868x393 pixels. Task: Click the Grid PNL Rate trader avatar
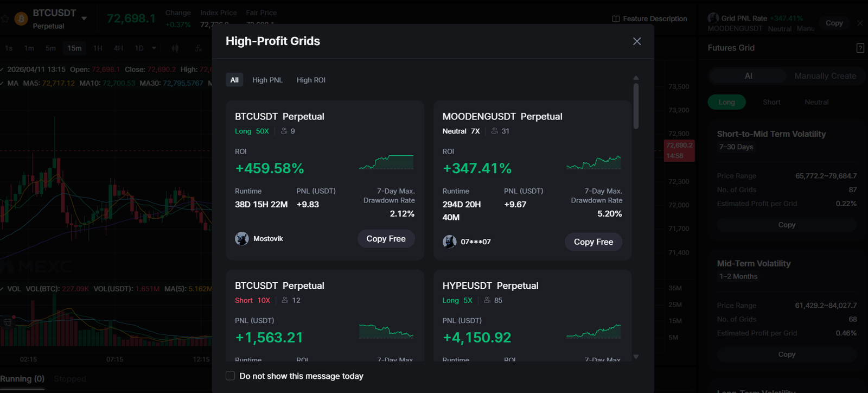[712, 17]
